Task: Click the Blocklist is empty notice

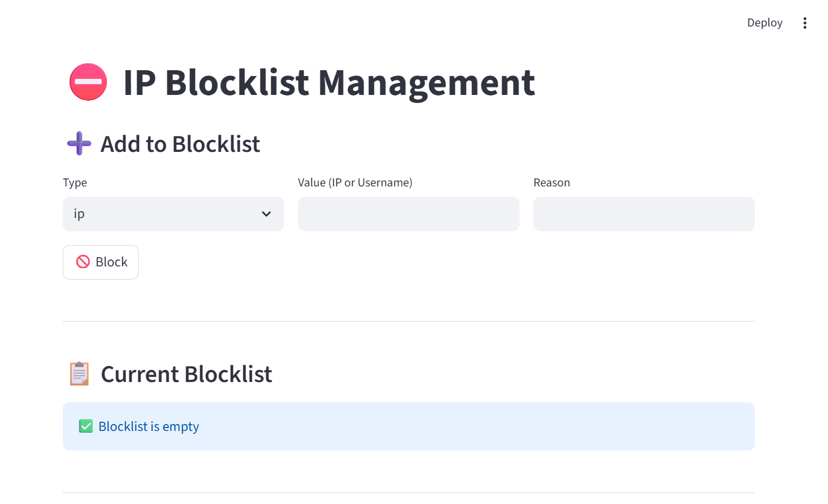Action: (148, 426)
